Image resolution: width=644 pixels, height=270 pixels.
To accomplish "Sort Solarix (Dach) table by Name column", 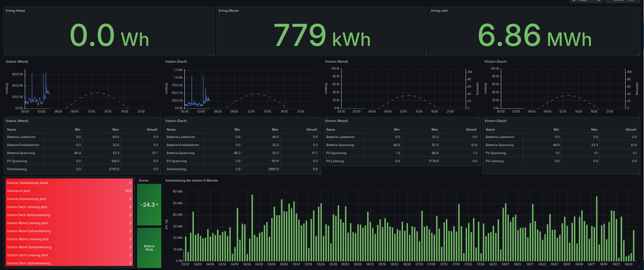I will coord(171,130).
